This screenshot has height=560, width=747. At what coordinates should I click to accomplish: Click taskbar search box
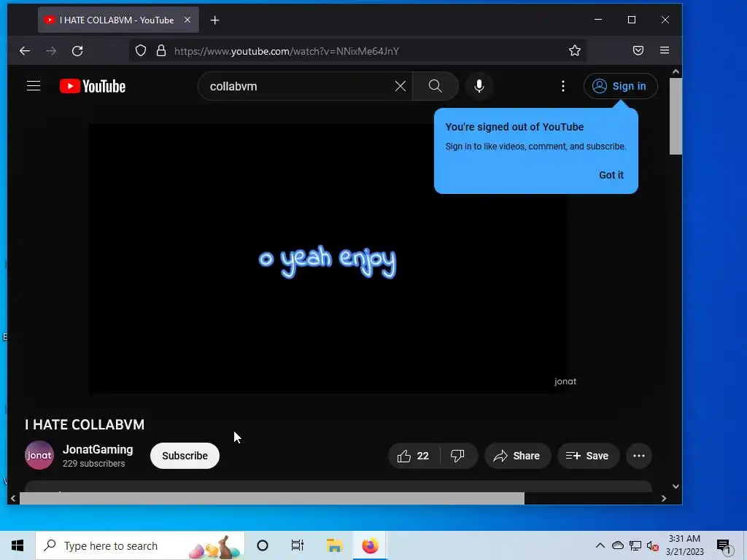(x=140, y=545)
